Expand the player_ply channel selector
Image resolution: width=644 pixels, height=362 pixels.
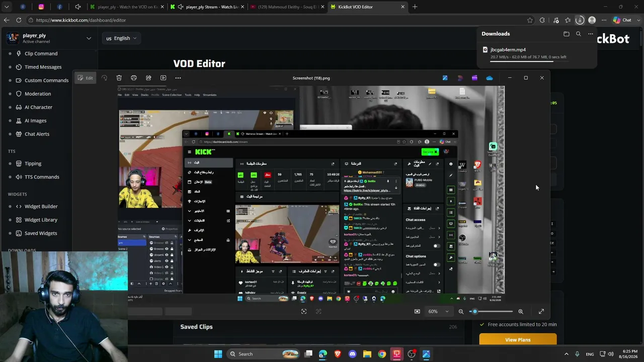coord(89,38)
